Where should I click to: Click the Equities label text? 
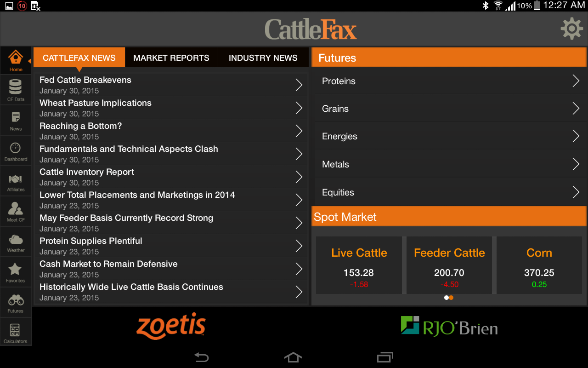point(338,192)
